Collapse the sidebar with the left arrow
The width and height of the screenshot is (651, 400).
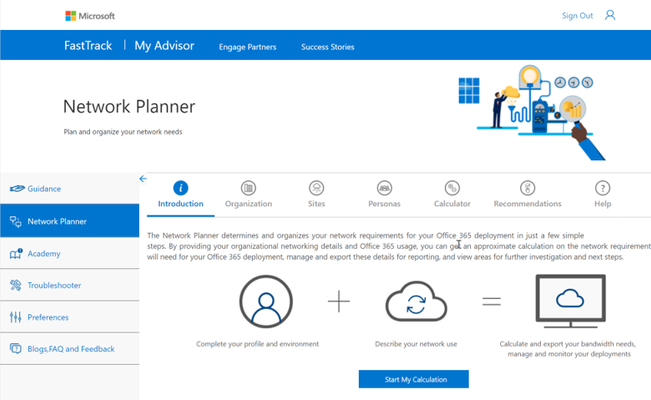click(x=143, y=179)
